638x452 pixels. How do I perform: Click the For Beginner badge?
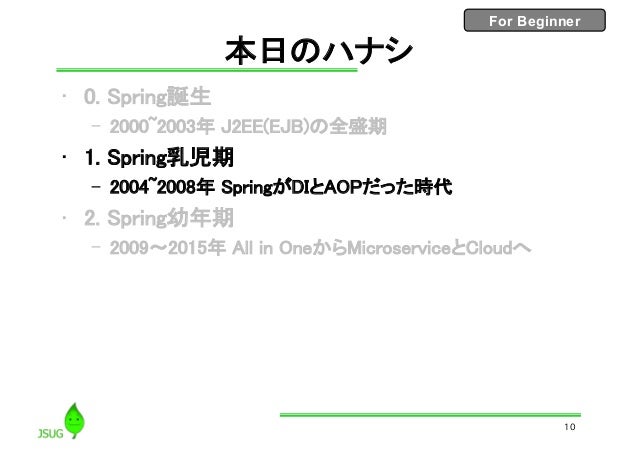pos(535,20)
